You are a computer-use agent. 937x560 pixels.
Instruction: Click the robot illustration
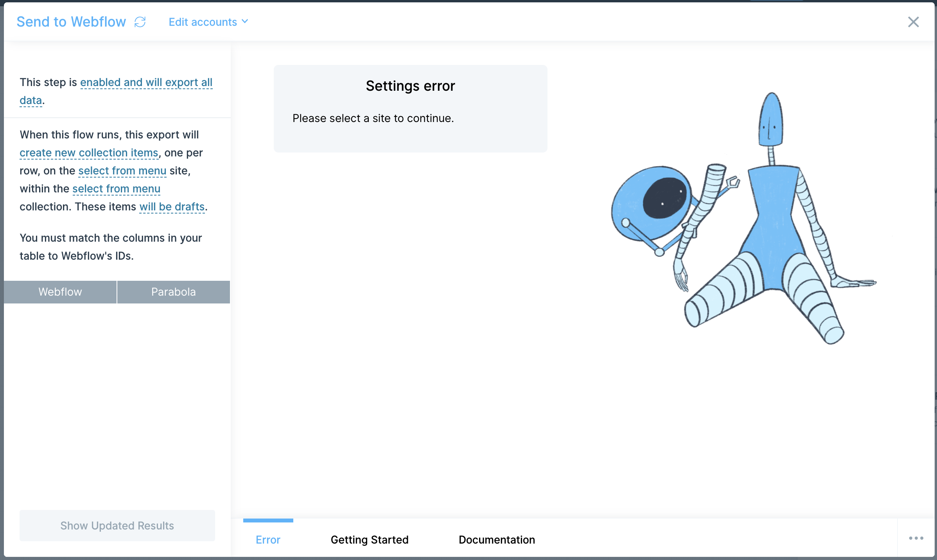743,219
